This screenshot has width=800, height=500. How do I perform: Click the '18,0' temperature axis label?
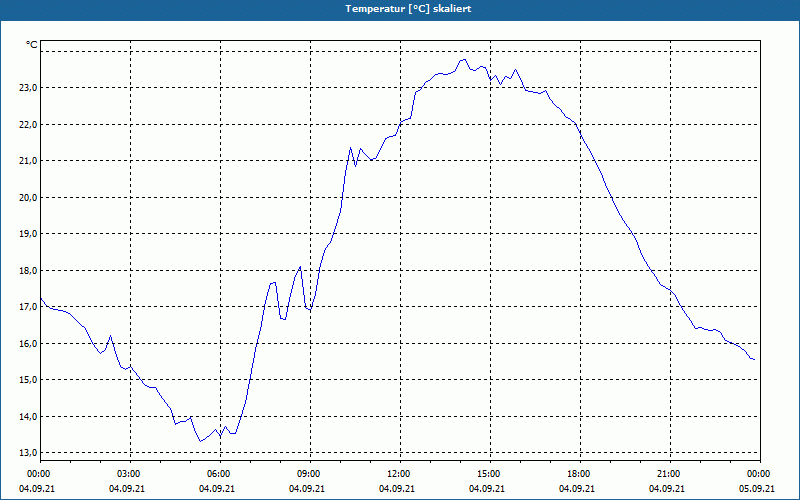pyautogui.click(x=29, y=270)
